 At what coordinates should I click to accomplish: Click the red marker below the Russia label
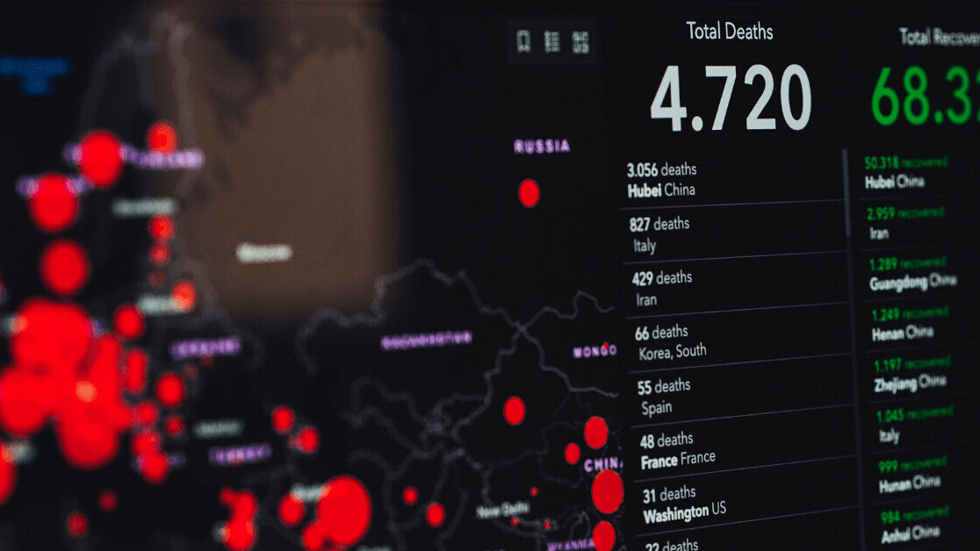click(529, 193)
